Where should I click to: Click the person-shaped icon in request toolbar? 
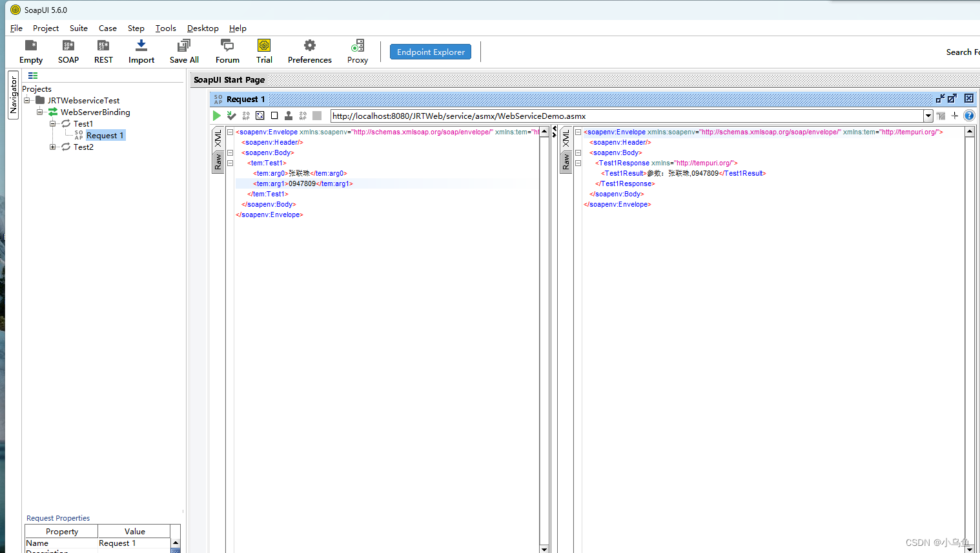coord(289,116)
